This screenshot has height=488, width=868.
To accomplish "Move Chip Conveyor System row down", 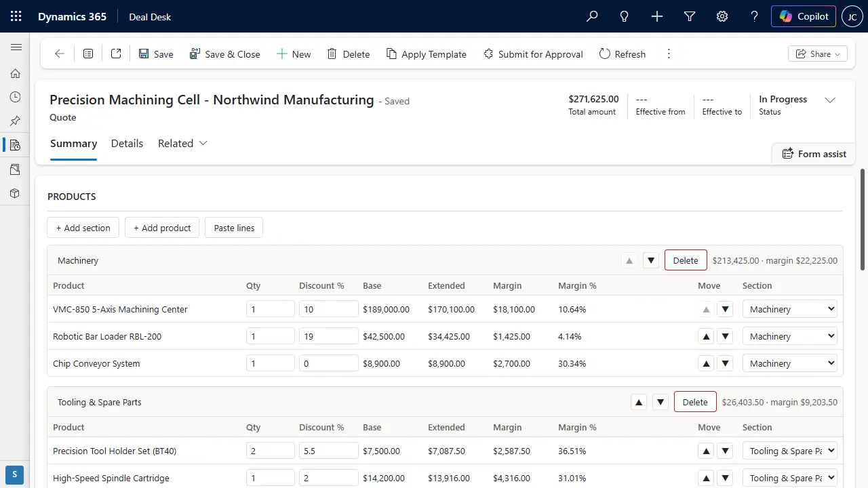I will pyautogui.click(x=726, y=363).
